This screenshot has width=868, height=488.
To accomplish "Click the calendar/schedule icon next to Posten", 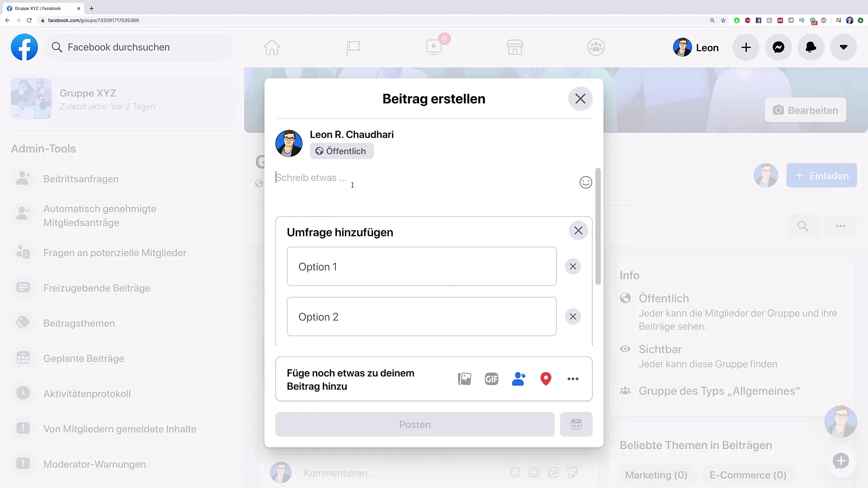I will [x=576, y=424].
